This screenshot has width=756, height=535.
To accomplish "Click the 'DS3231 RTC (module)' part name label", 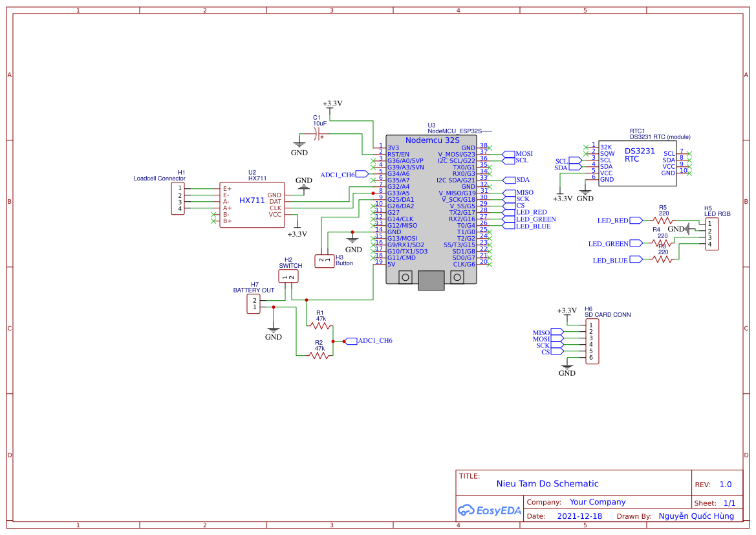I will click(660, 137).
